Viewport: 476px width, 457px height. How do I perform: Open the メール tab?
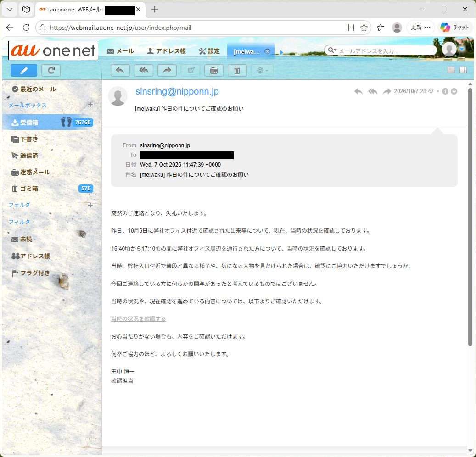click(x=121, y=51)
